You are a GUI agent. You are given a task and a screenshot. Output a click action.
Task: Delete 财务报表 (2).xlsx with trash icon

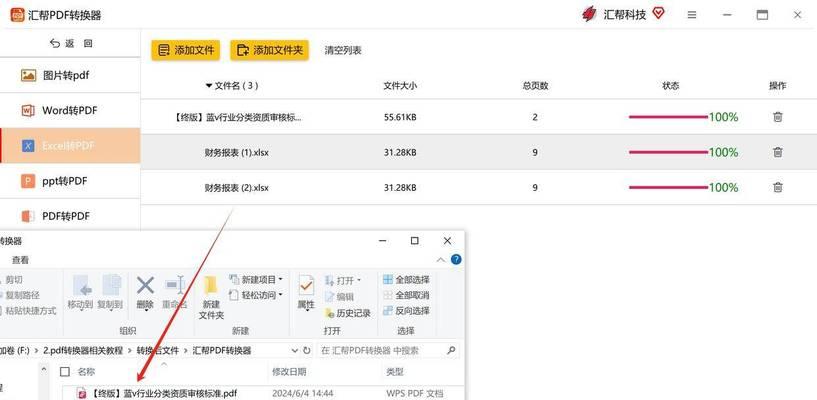click(777, 187)
